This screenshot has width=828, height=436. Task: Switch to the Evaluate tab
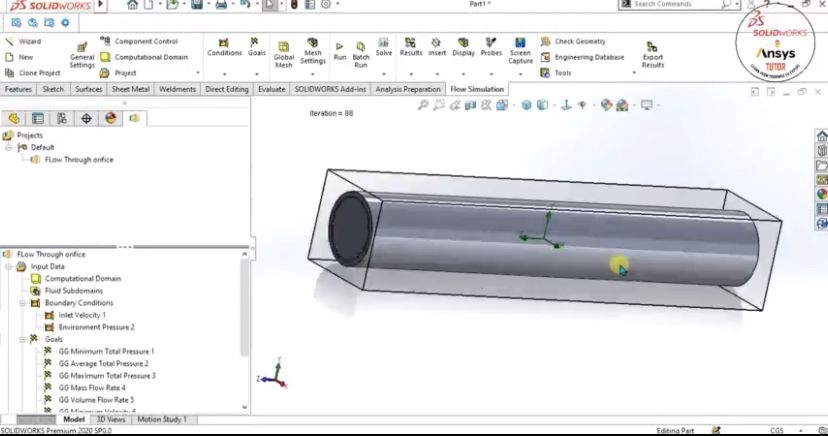(271, 89)
